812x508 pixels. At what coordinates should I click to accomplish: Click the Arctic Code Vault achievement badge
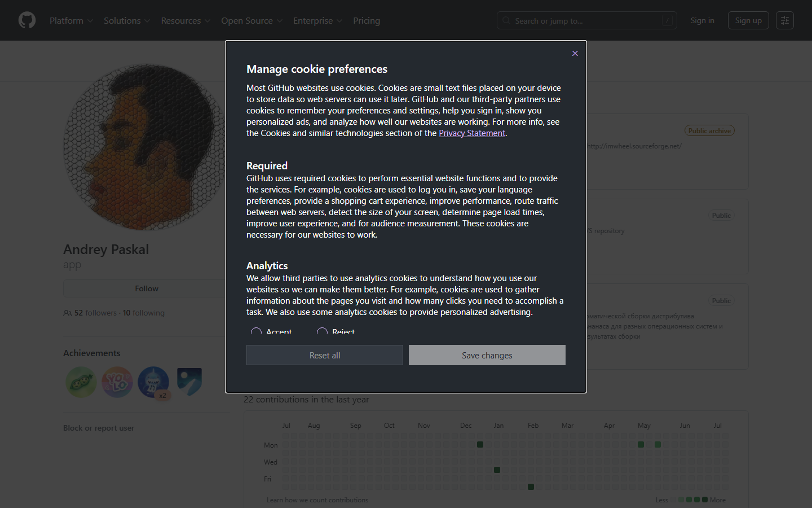189,382
